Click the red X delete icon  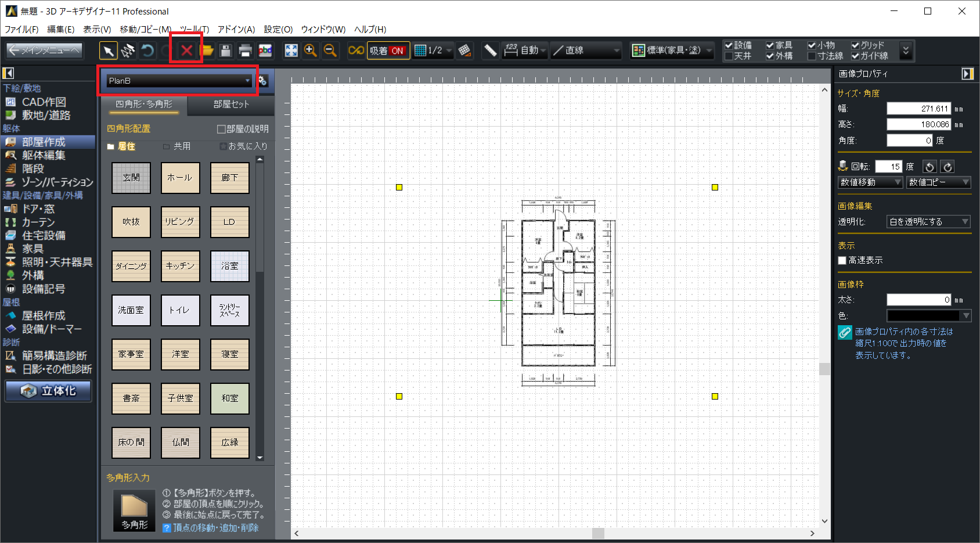pos(186,51)
